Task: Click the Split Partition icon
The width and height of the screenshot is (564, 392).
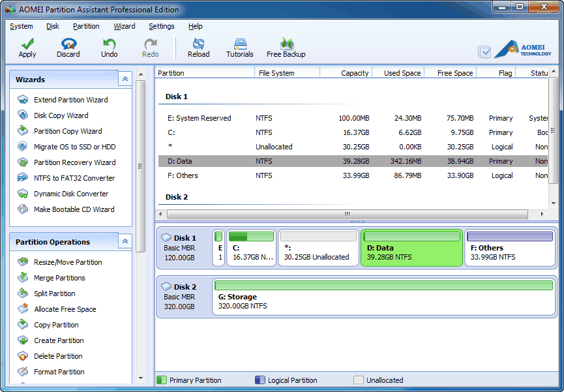Action: point(23,294)
